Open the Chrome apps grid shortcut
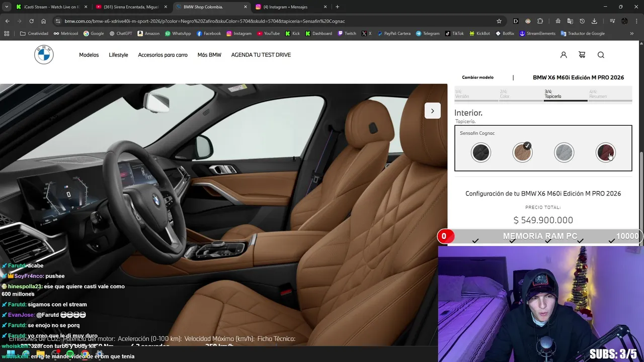 7,34
